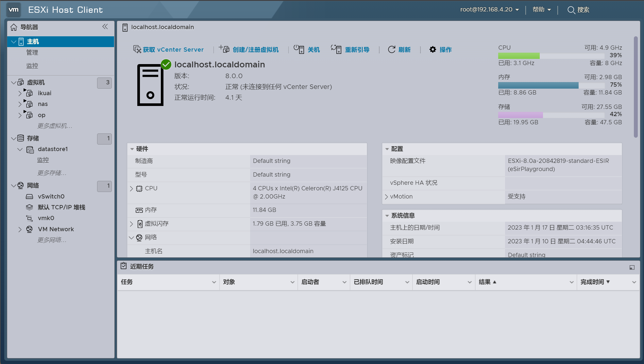The height and width of the screenshot is (364, 644).
Task: Click Get vCenter Server button label
Action: click(173, 49)
